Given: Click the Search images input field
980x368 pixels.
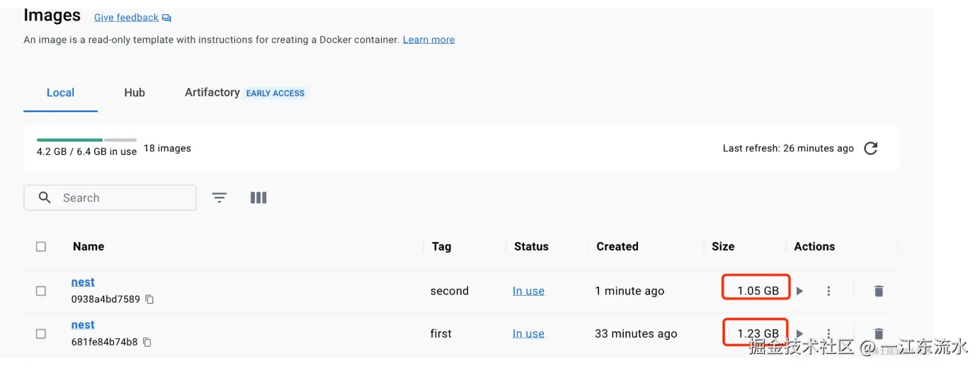Looking at the screenshot, I should coord(120,198).
